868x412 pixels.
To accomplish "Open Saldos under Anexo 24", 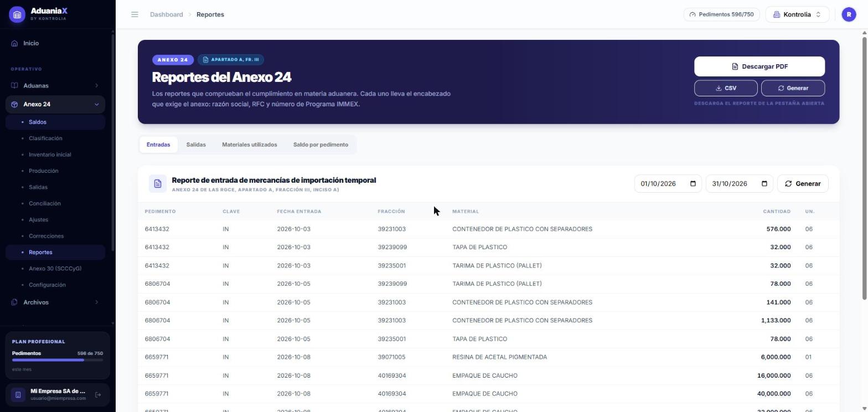I will point(55,122).
